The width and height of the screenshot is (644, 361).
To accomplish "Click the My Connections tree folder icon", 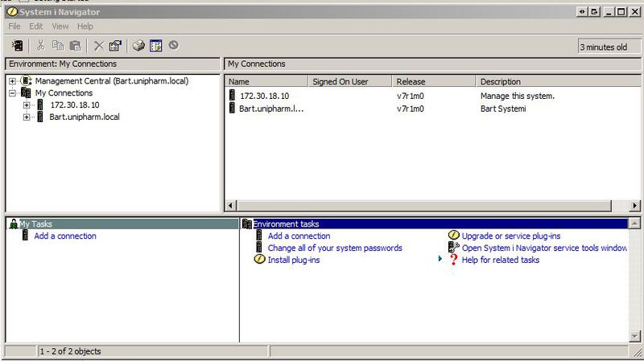I will pos(26,92).
